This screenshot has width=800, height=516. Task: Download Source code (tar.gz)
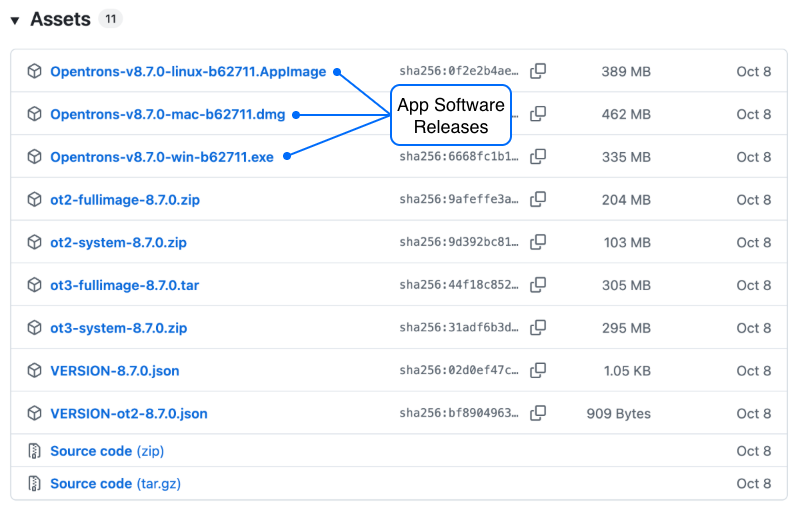(x=115, y=484)
